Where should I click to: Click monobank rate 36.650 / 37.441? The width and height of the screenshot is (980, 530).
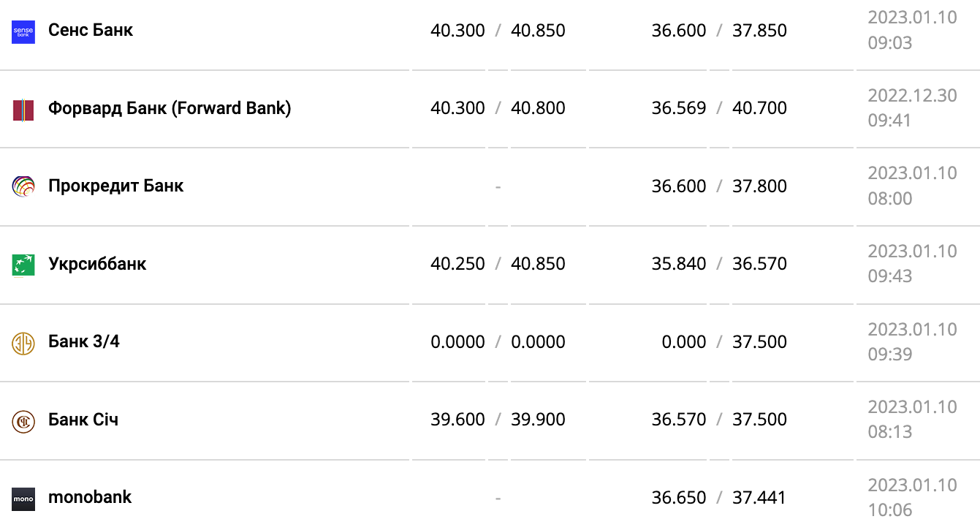pos(719,498)
